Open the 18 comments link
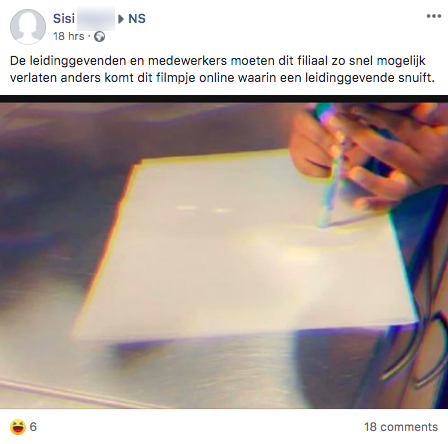Image resolution: width=448 pixels, height=444 pixels. coord(401,427)
